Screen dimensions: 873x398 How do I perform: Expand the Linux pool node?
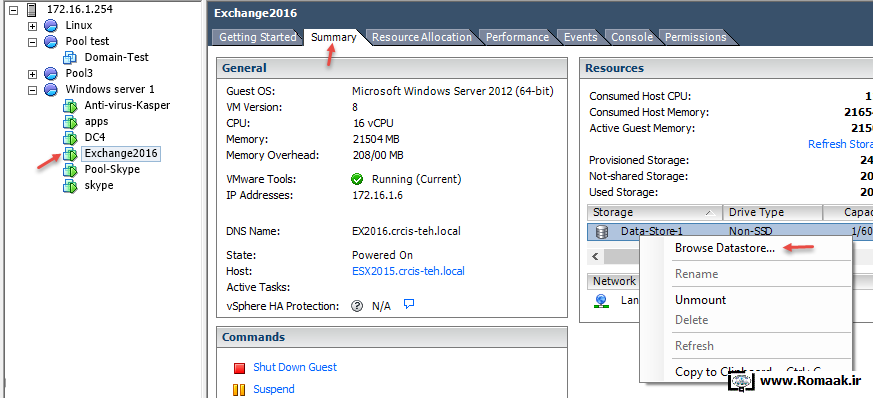pyautogui.click(x=33, y=26)
